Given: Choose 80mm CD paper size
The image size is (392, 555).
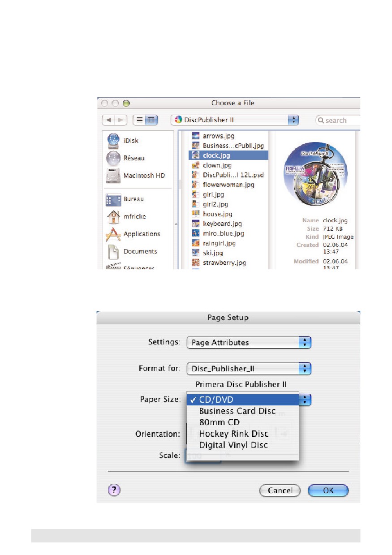Looking at the screenshot, I should pyautogui.click(x=242, y=422).
